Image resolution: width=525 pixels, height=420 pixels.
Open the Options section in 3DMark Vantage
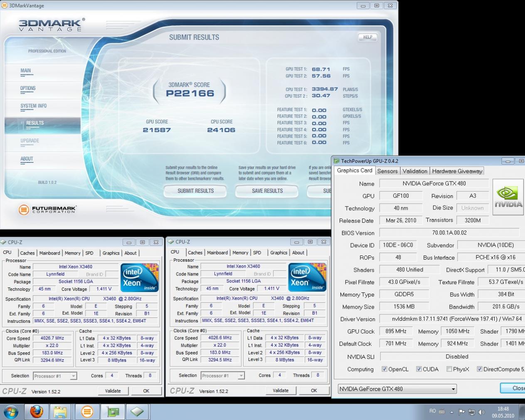(28, 88)
